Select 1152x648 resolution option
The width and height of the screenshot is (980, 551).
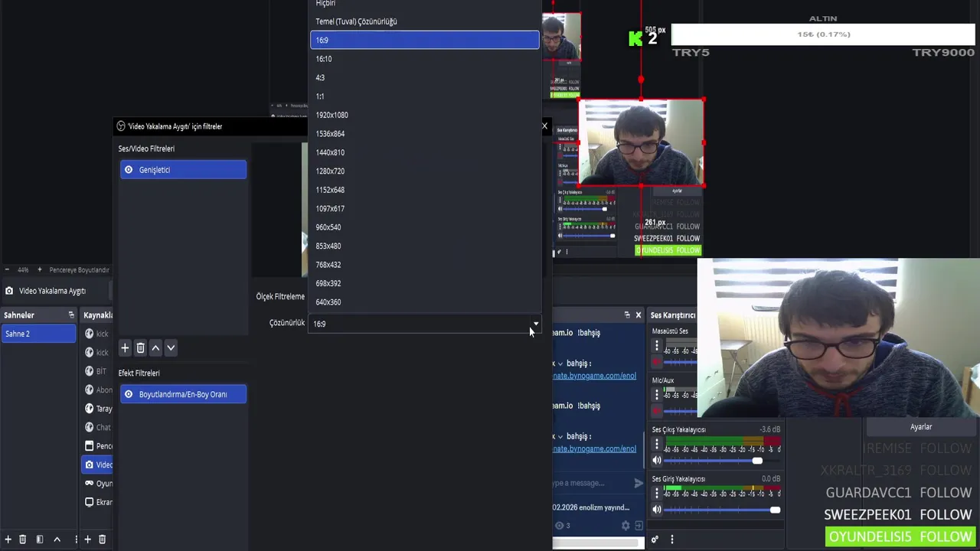point(425,190)
